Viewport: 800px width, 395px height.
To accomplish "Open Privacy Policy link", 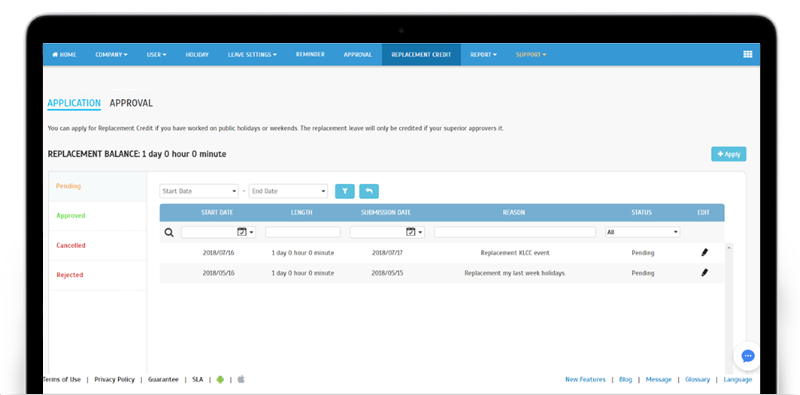I will [114, 380].
